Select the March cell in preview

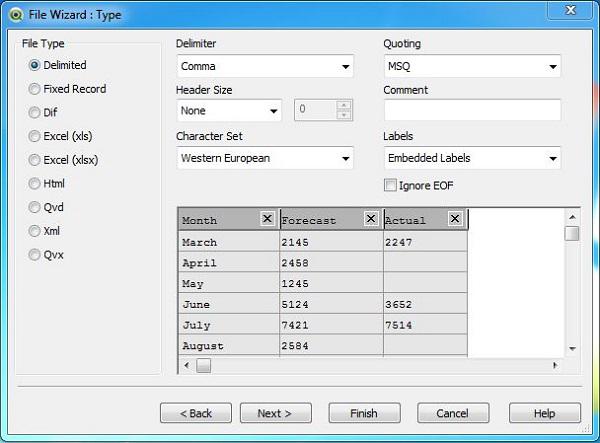pos(229,242)
